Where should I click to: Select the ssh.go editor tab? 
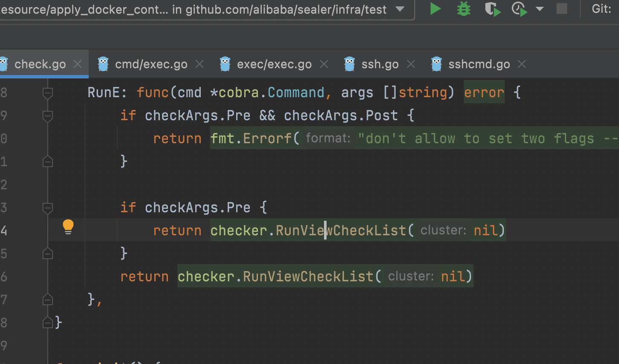click(380, 64)
